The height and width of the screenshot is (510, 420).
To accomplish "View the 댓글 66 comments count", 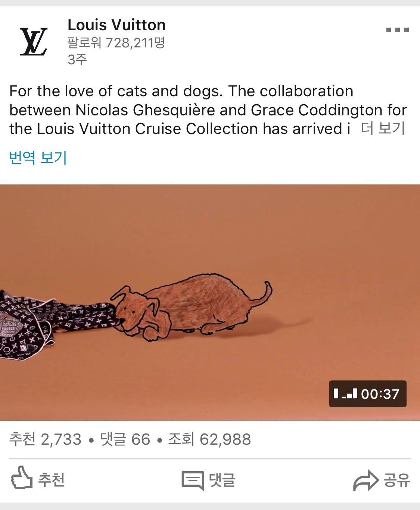I will coord(125,439).
